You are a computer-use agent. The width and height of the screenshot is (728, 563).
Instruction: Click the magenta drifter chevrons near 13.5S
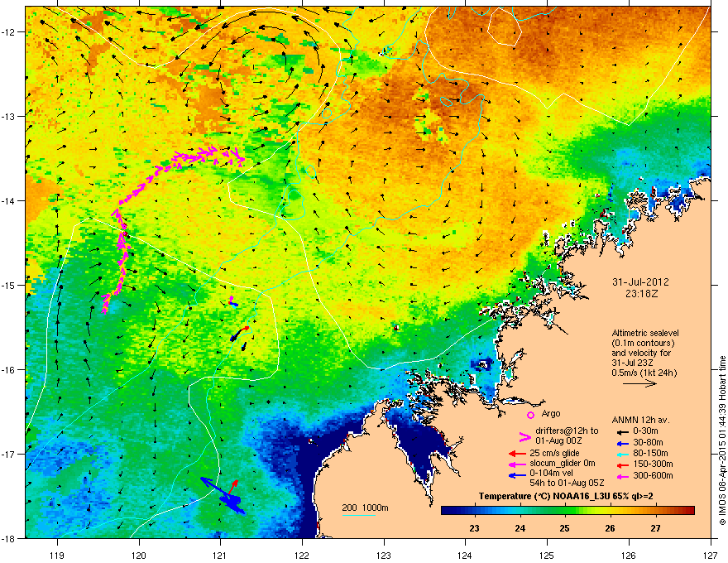tap(207, 156)
